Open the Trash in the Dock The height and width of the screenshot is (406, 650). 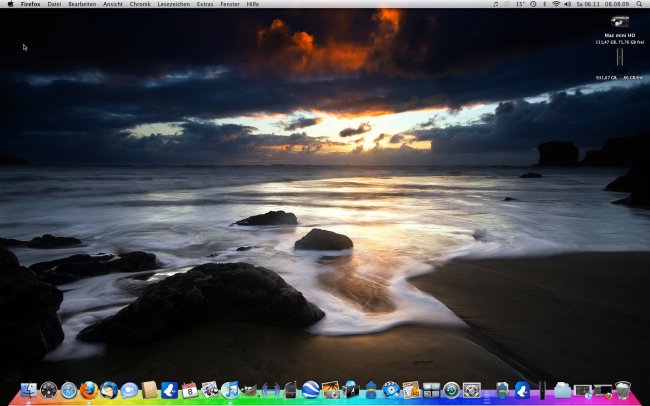click(x=622, y=390)
